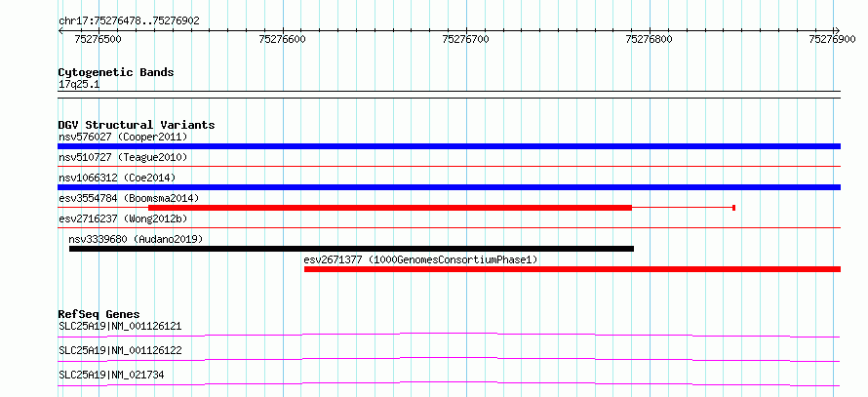Click the chr17:75276478..75276902 region label
The width and height of the screenshot is (868, 397).
click(129, 20)
